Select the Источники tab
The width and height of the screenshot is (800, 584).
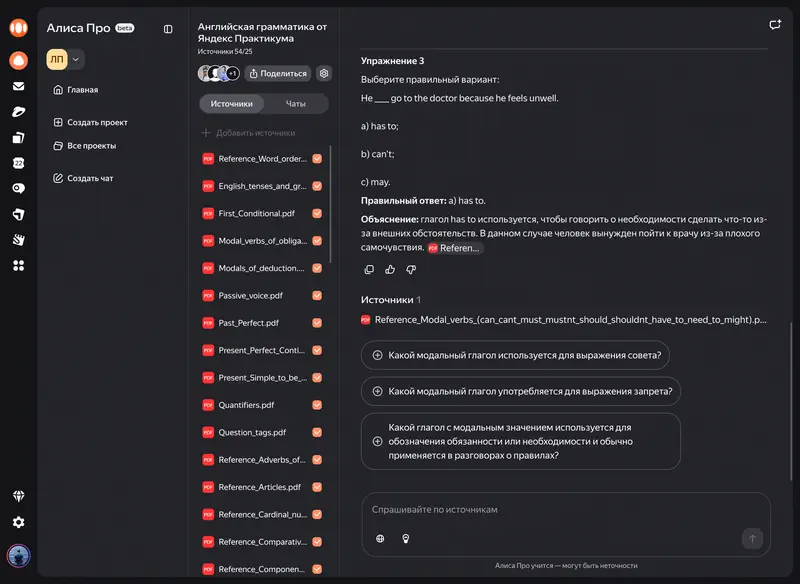(x=232, y=103)
